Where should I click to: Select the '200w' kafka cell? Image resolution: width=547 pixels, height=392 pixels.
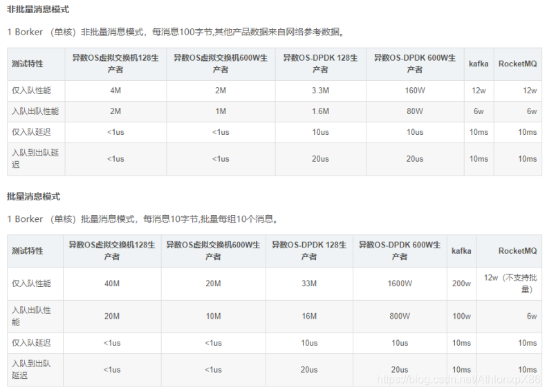461,283
